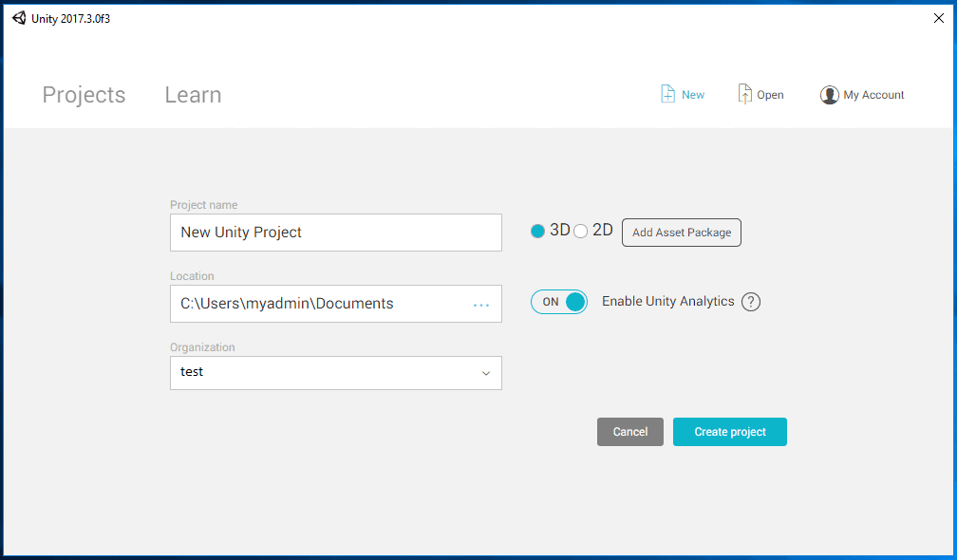
Task: Click the Cancel button
Action: coord(629,432)
